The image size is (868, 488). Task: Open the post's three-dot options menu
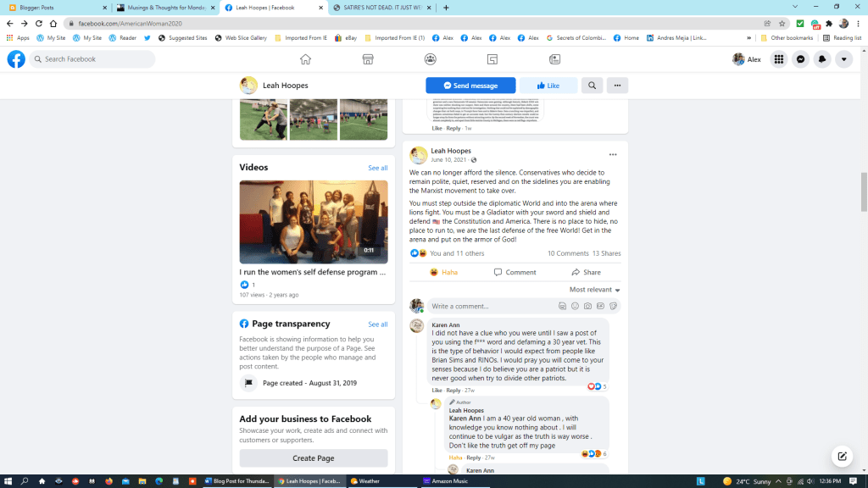(613, 155)
